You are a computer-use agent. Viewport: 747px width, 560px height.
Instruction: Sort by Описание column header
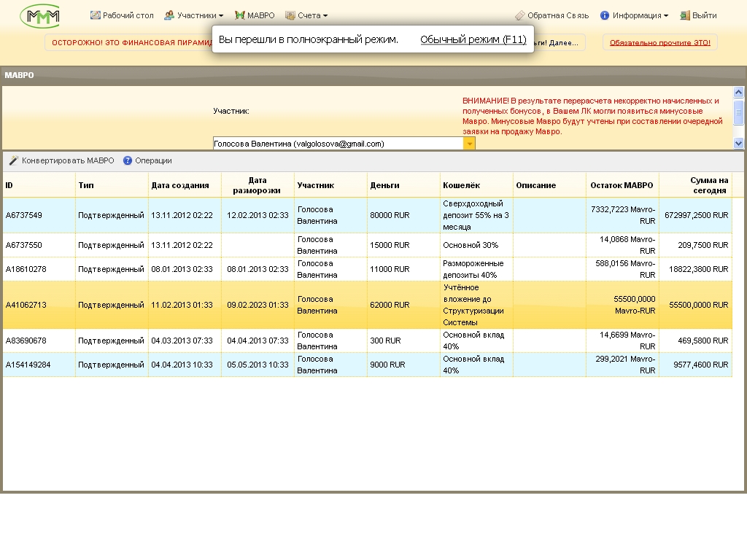(x=549, y=185)
